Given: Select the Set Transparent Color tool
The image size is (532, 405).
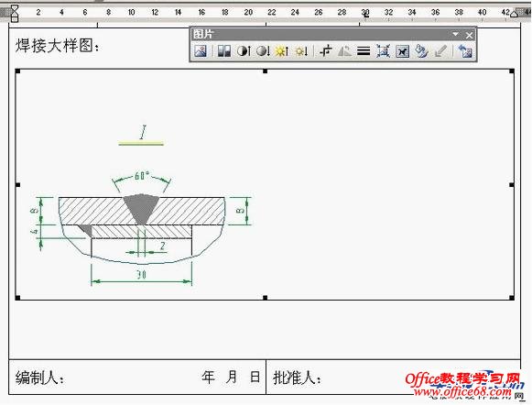Looking at the screenshot, I should 440,51.
